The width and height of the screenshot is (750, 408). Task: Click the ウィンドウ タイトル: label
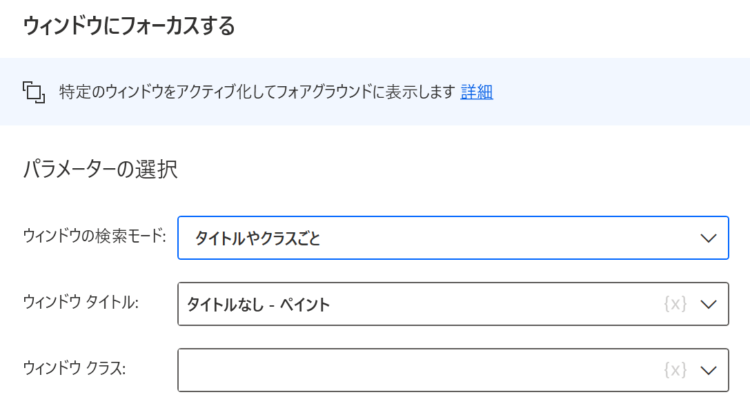(x=81, y=302)
